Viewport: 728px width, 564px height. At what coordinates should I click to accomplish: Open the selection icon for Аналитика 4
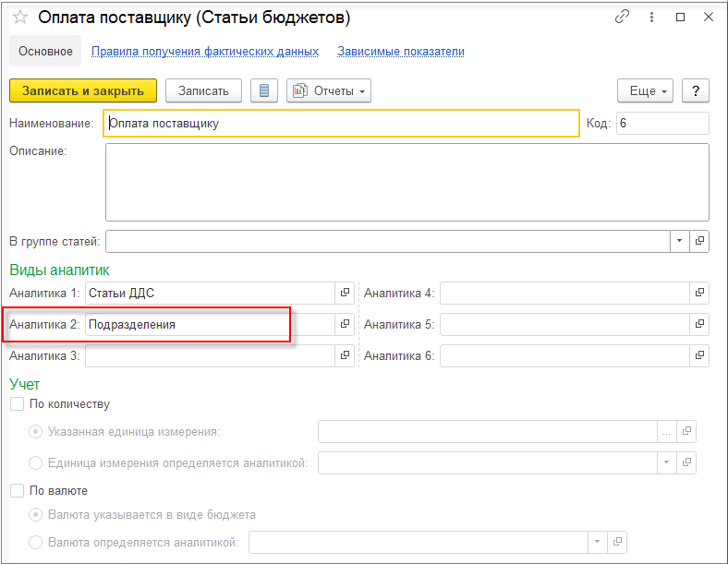tap(699, 294)
